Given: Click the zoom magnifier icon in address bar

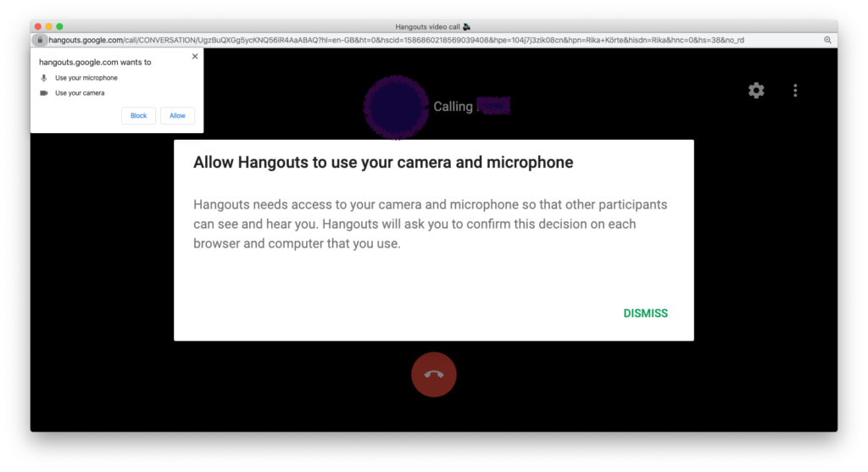Looking at the screenshot, I should click(x=827, y=40).
